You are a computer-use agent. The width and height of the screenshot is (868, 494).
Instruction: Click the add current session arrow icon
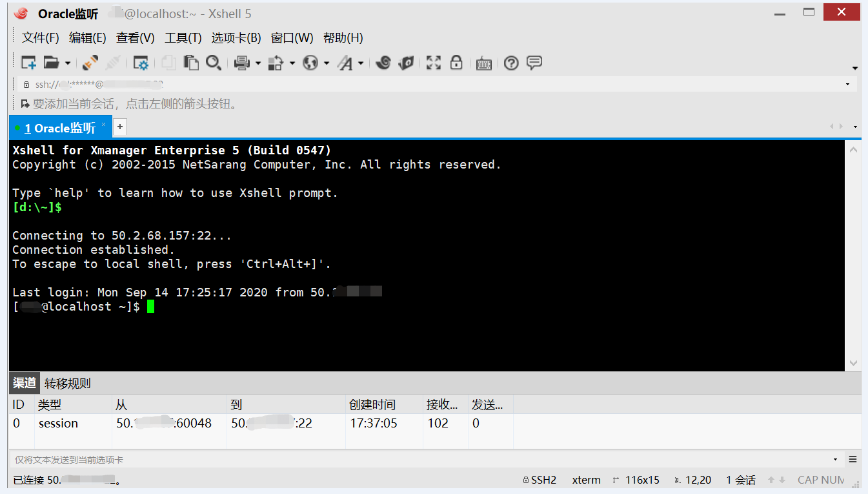25,104
